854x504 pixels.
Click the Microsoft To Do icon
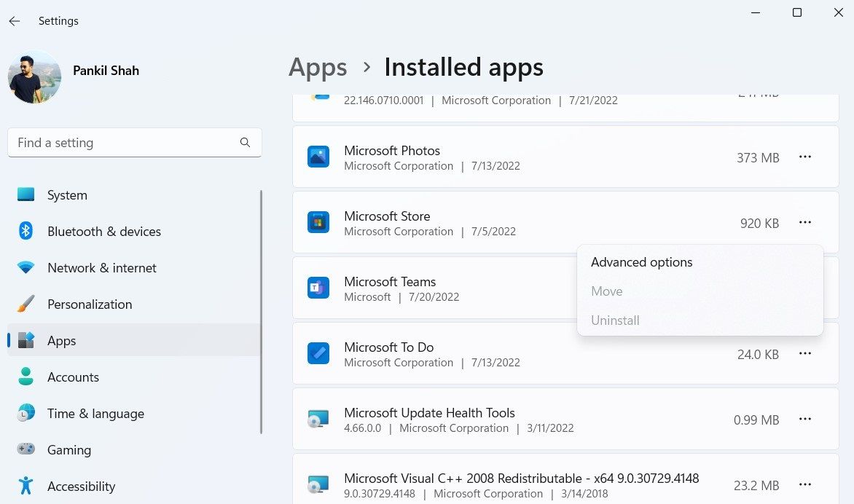pyautogui.click(x=318, y=353)
